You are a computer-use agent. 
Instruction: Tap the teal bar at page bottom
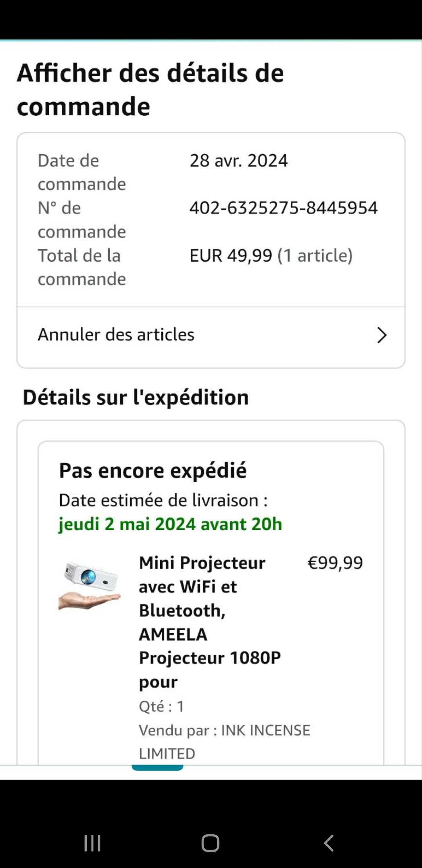pos(157,767)
